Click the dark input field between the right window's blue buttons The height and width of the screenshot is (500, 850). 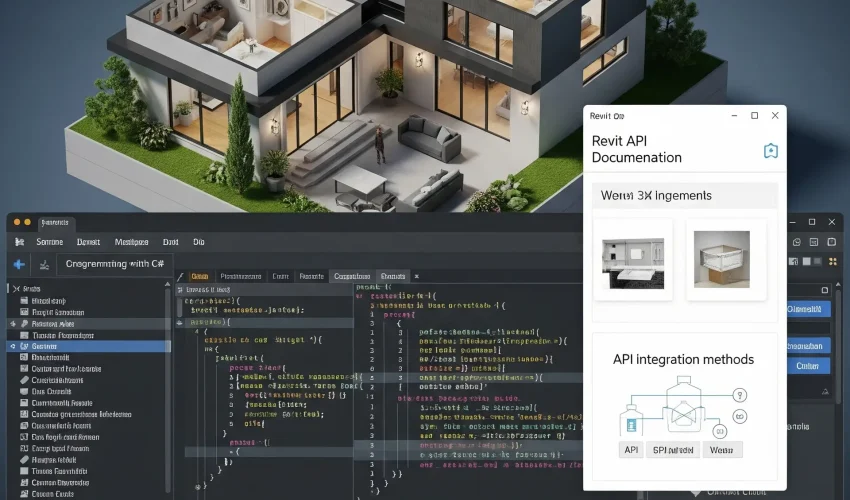(x=808, y=328)
